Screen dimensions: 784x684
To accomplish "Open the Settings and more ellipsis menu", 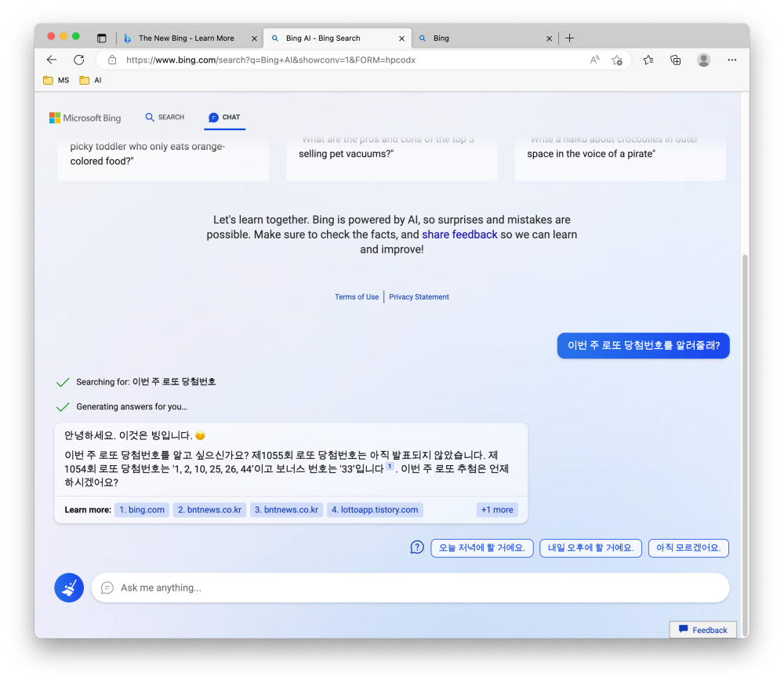I will tap(732, 60).
